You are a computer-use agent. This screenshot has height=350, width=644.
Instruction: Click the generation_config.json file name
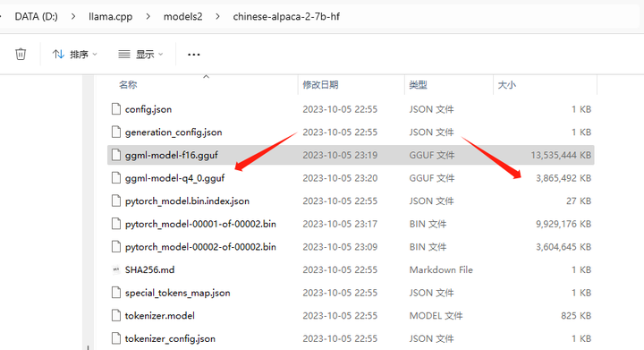174,132
